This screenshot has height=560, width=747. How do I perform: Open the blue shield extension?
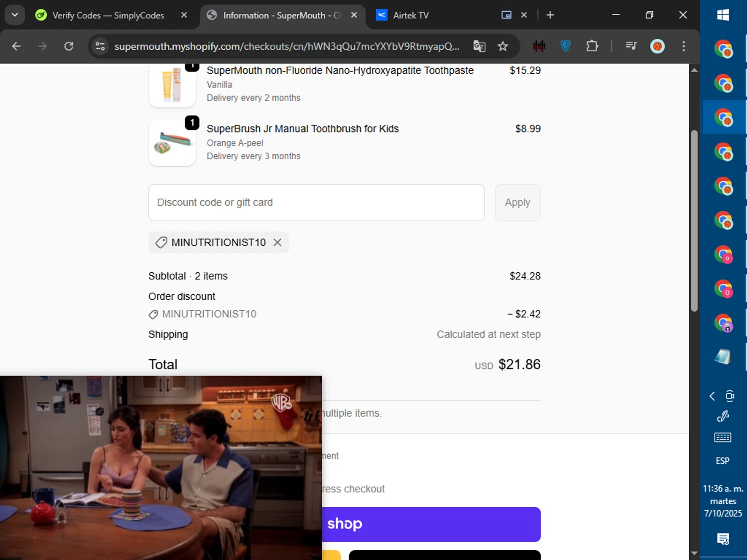566,46
